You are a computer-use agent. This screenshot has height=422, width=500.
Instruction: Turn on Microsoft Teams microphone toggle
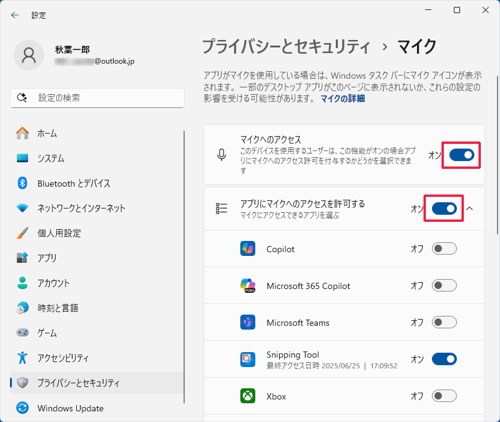point(444,322)
